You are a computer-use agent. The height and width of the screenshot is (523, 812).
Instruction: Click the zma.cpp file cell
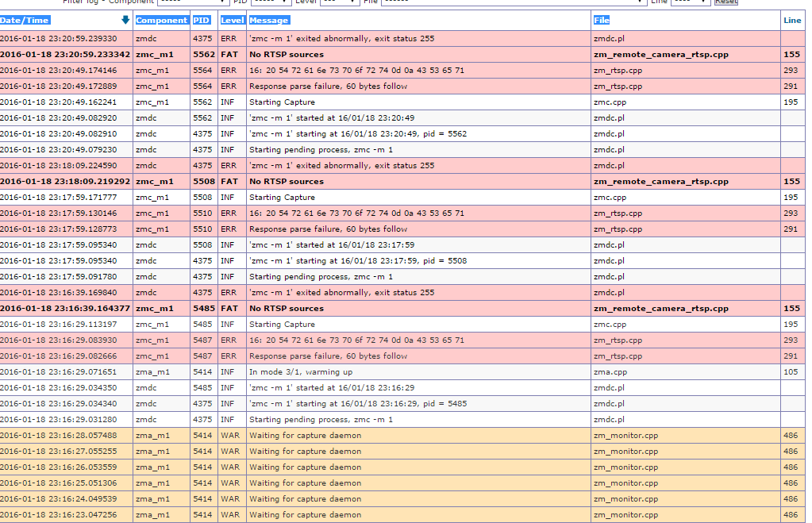pyautogui.click(x=610, y=371)
